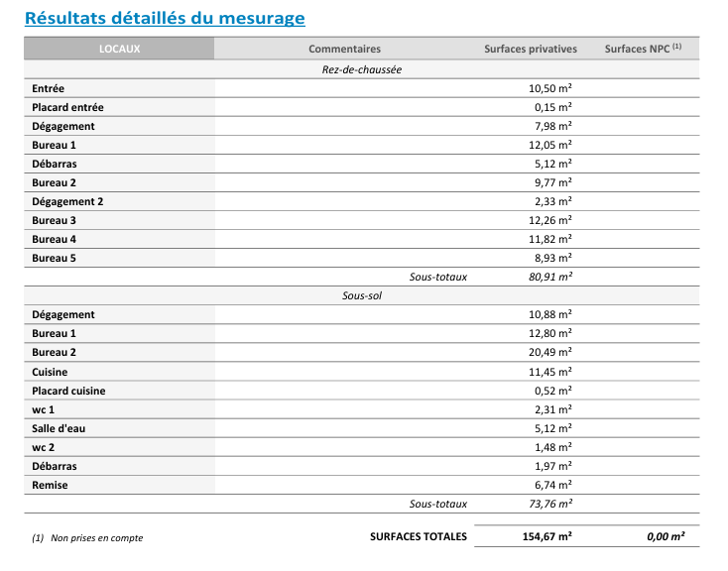This screenshot has height=571, width=728.
Task: Click the Sous-sol section title
Action: 361,295
